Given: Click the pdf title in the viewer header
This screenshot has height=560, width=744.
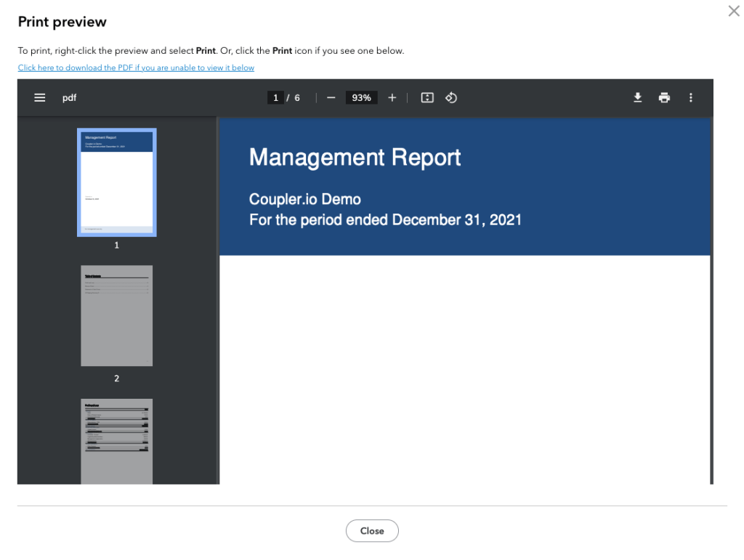Looking at the screenshot, I should point(70,97).
